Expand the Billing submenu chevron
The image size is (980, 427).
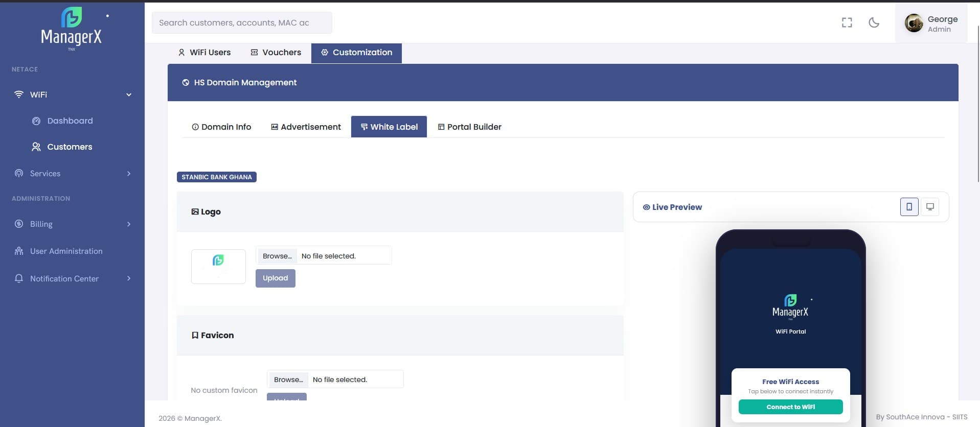(129, 224)
